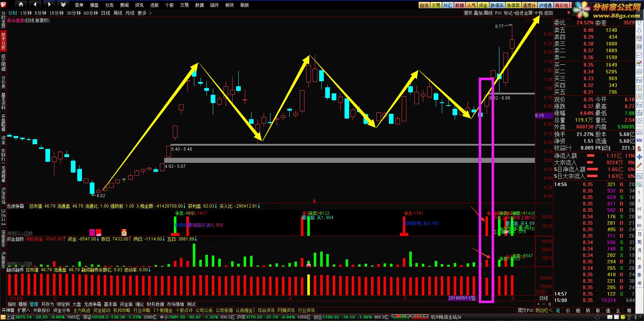Screen dimensions: 644x321
Task: Open the 菜单 menu
Action: click(x=79, y=5)
